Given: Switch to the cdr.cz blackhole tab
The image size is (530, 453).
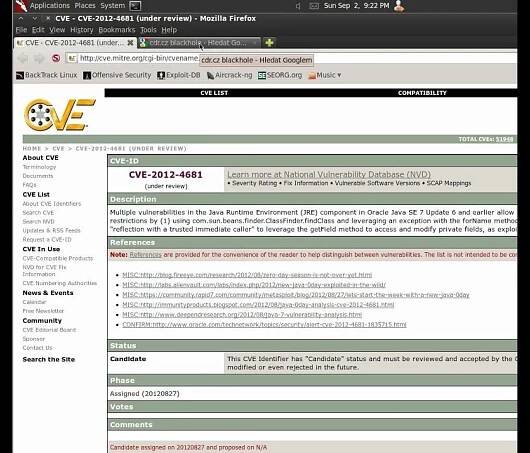Looking at the screenshot, I should click(x=199, y=43).
